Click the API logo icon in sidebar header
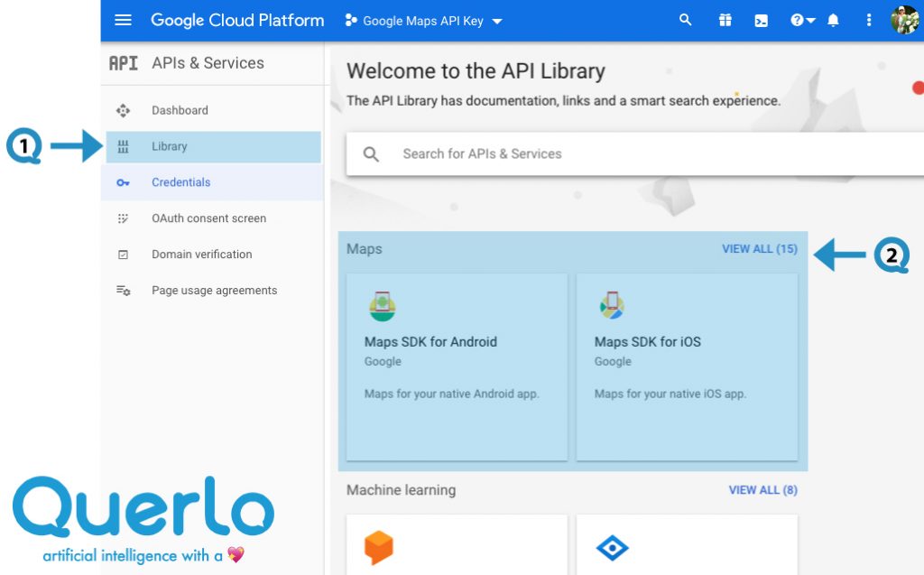 pyautogui.click(x=123, y=63)
